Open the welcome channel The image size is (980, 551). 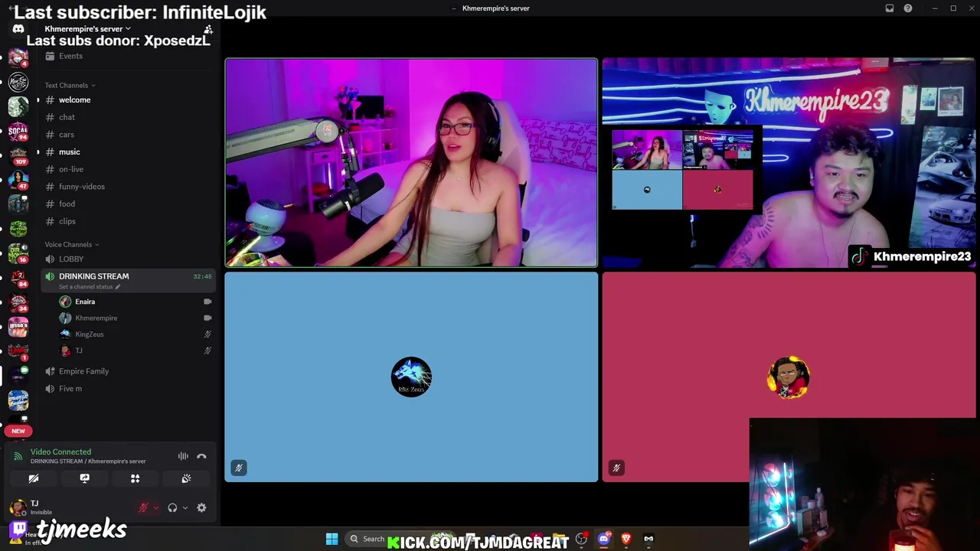pyautogui.click(x=127, y=99)
